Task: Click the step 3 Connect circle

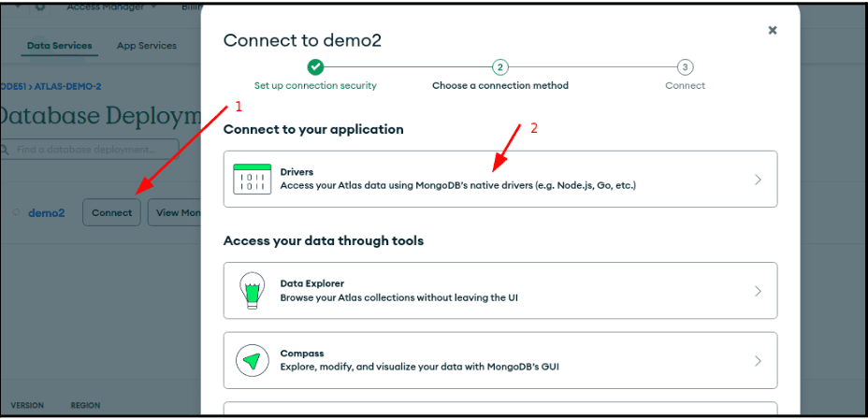Action: [686, 66]
